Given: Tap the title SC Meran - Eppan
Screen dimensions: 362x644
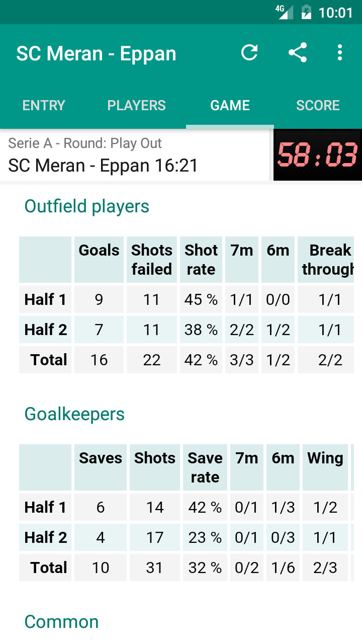Looking at the screenshot, I should pos(96,52).
